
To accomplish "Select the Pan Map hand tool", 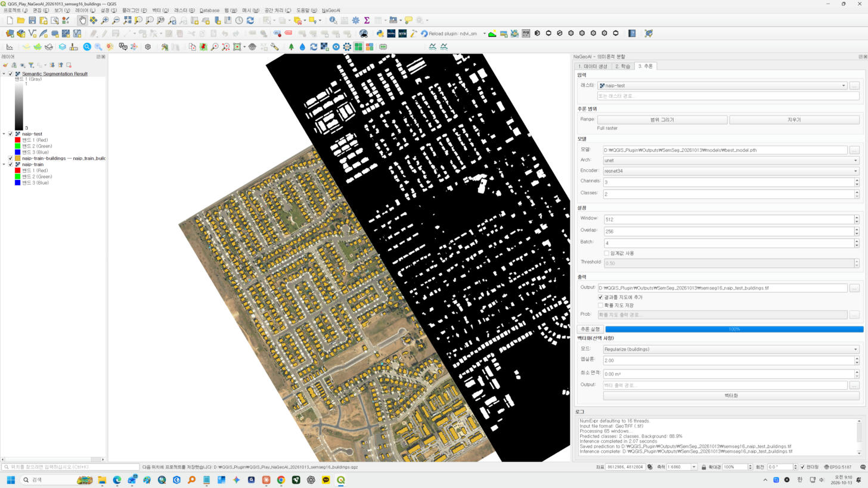I will 82,20.
